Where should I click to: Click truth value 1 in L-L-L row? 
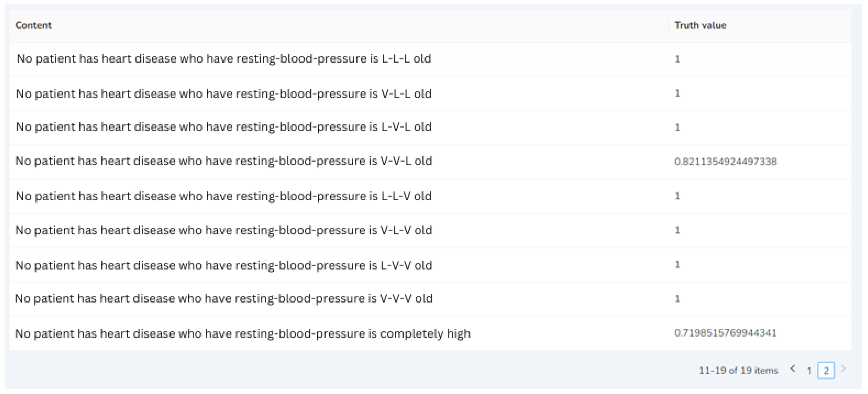(x=677, y=59)
